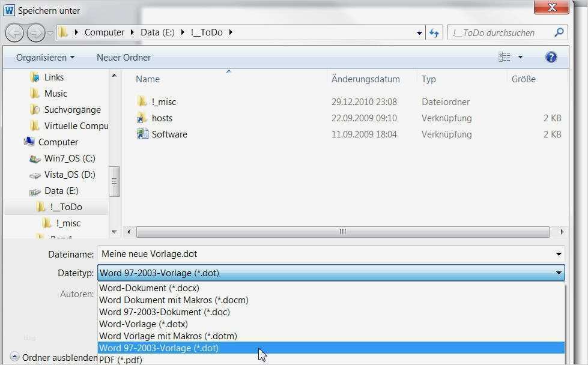Open help via the question mark icon
Image resolution: width=588 pixels, height=365 pixels.
click(551, 57)
